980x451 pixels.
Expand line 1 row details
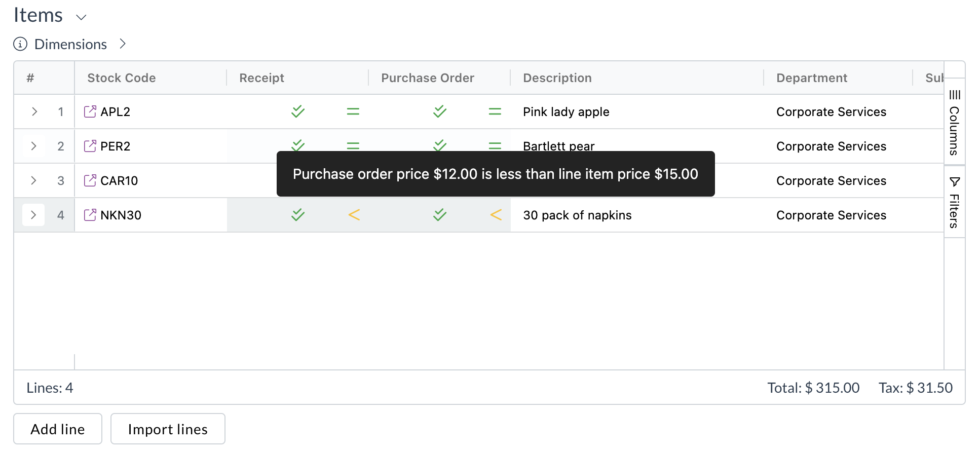point(34,111)
